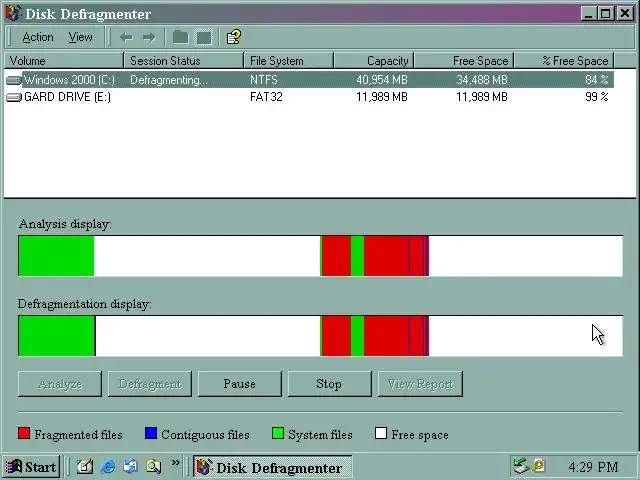Click Defragmenting... status text
The width and height of the screenshot is (640, 480).
[x=169, y=80]
